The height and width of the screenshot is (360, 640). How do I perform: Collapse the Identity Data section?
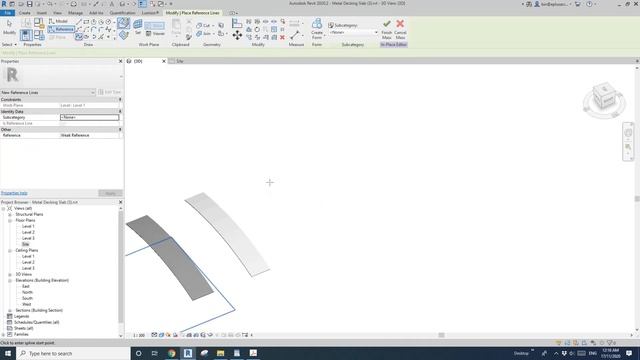pyautogui.click(x=120, y=111)
